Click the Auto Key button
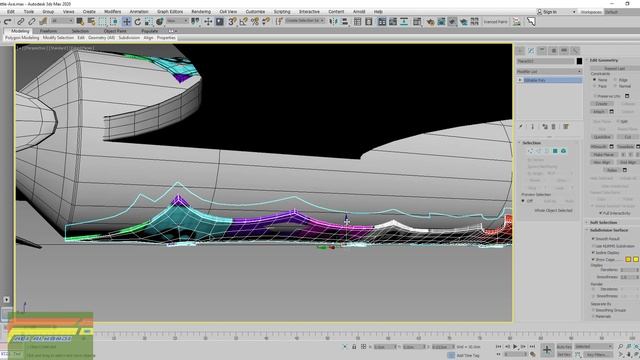 (x=564, y=347)
